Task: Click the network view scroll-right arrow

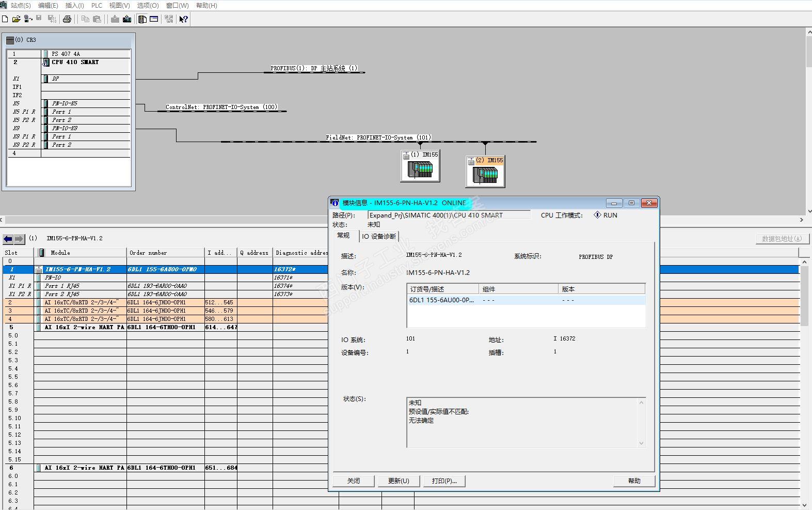Action: coord(802,220)
